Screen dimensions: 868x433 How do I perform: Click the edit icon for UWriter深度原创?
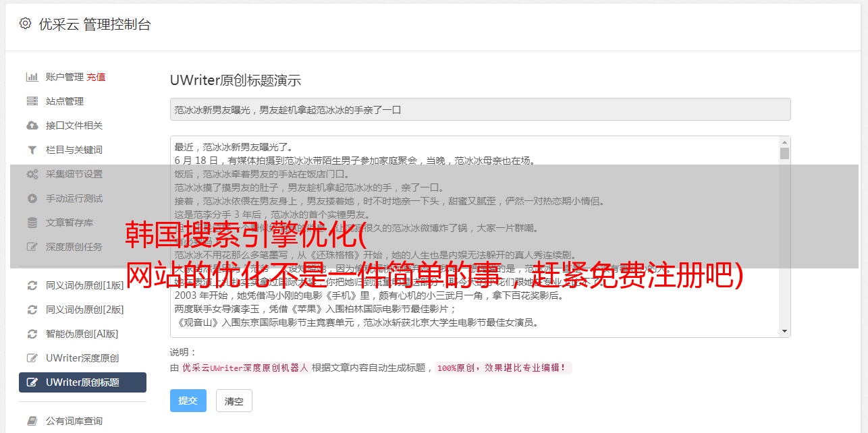(32, 358)
